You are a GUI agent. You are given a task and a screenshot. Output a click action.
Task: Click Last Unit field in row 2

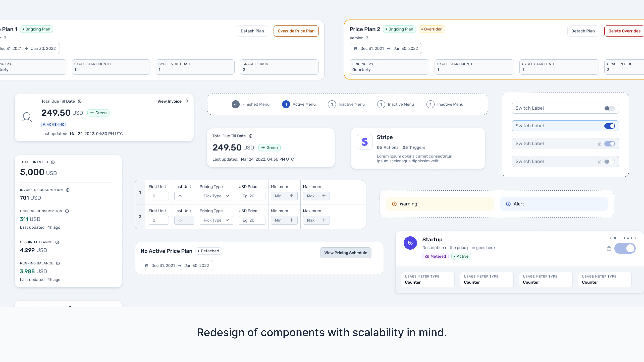[184, 220]
